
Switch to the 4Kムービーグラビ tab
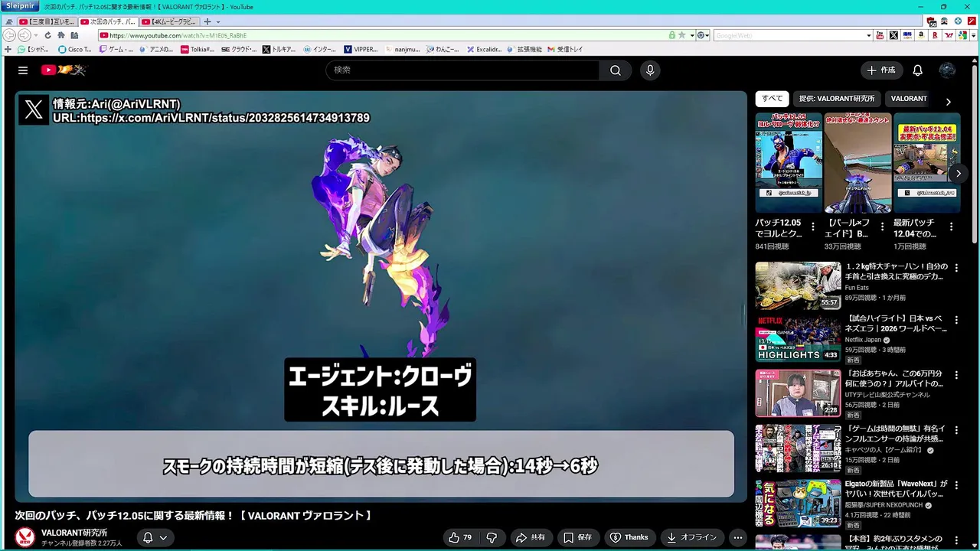[169, 21]
